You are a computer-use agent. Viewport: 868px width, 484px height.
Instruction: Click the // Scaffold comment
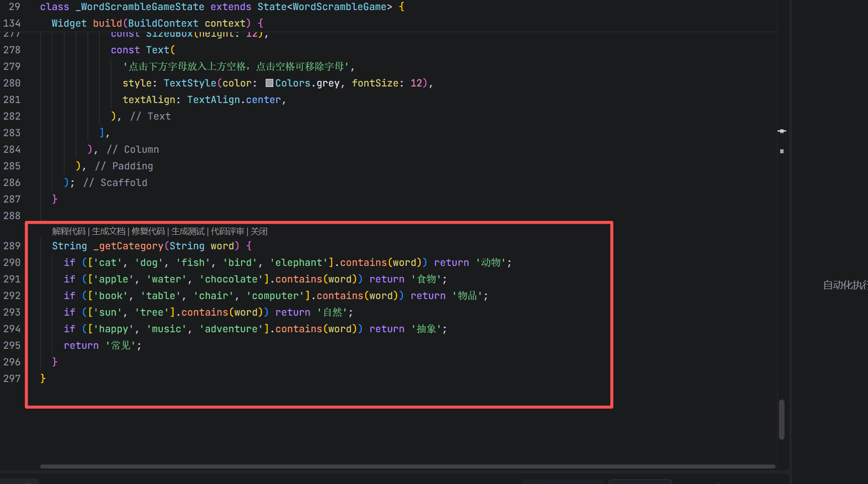[116, 182]
